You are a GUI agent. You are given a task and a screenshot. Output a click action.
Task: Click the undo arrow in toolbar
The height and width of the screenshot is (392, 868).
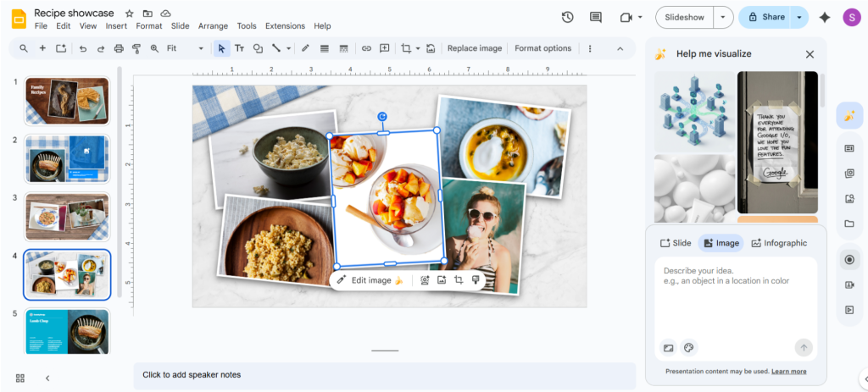point(83,48)
